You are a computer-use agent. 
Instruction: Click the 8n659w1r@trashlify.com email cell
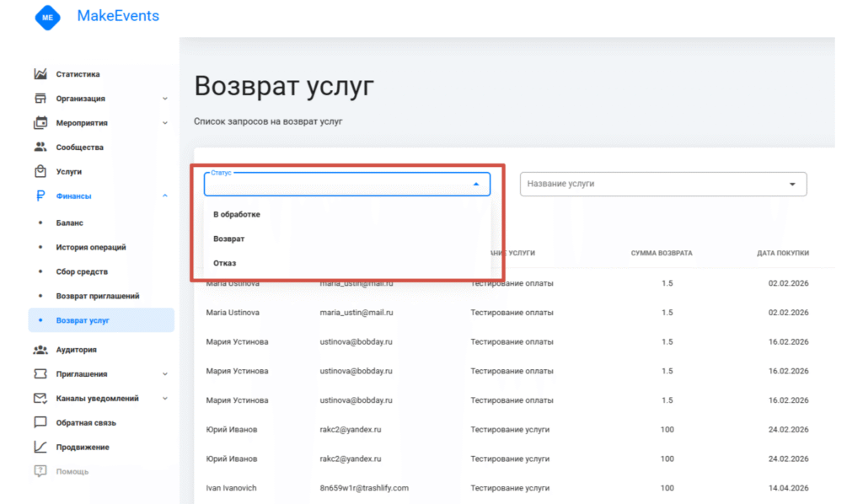pos(364,487)
